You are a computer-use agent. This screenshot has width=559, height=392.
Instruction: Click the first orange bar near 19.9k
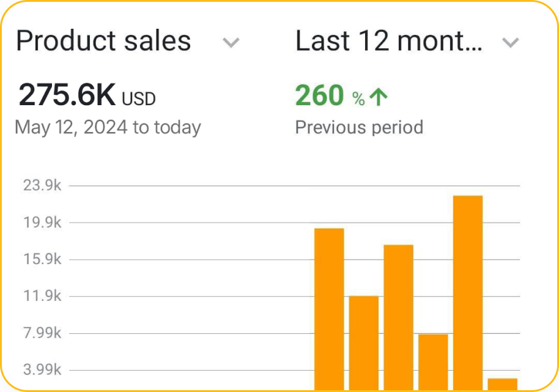click(x=329, y=309)
